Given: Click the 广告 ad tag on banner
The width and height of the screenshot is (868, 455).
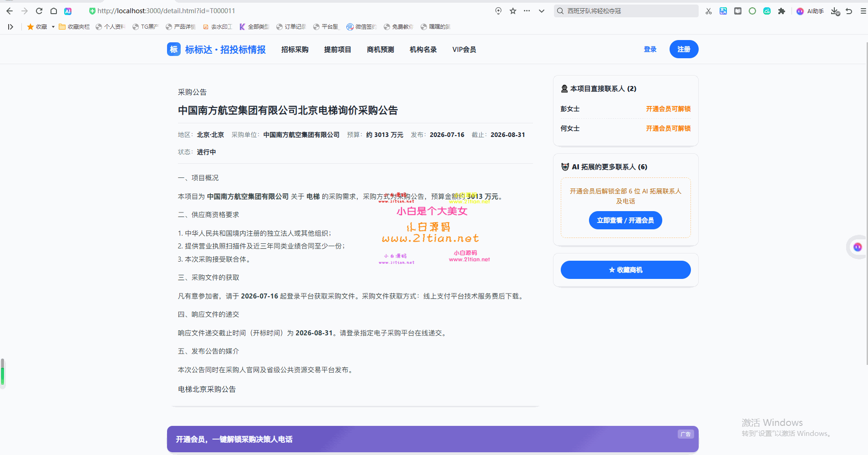Looking at the screenshot, I should click(685, 434).
